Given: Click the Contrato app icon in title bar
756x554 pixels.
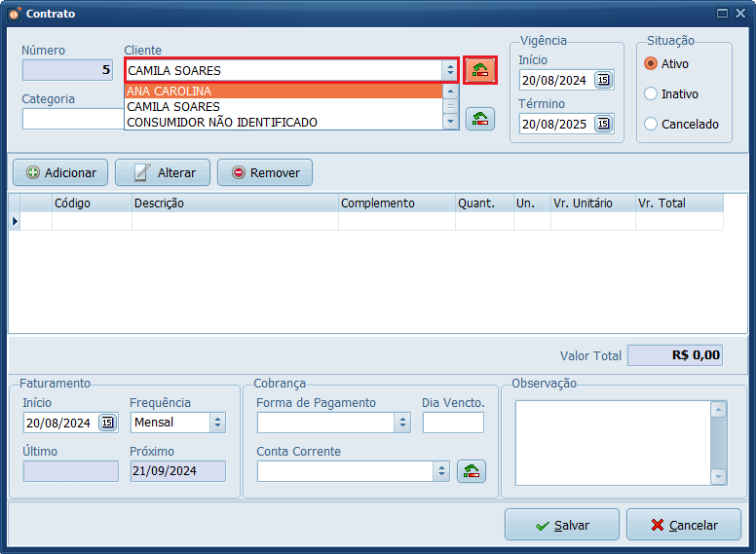Looking at the screenshot, I should click(15, 14).
